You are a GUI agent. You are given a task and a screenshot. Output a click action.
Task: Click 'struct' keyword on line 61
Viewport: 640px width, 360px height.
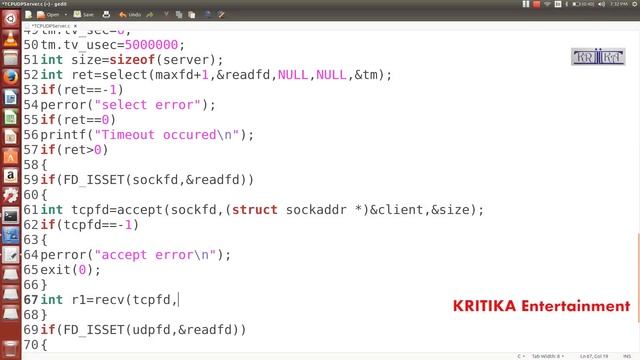[255, 210]
